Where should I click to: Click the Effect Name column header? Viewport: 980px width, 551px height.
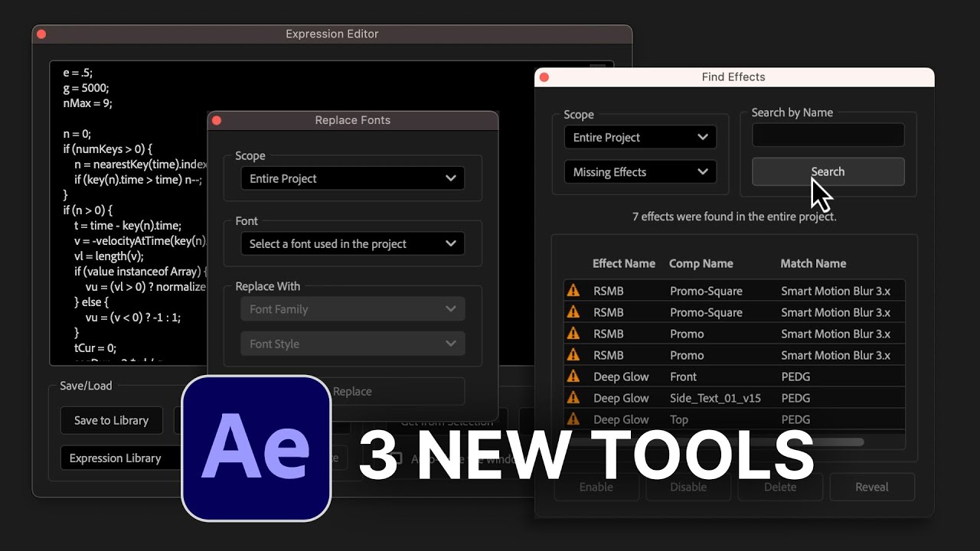(624, 263)
